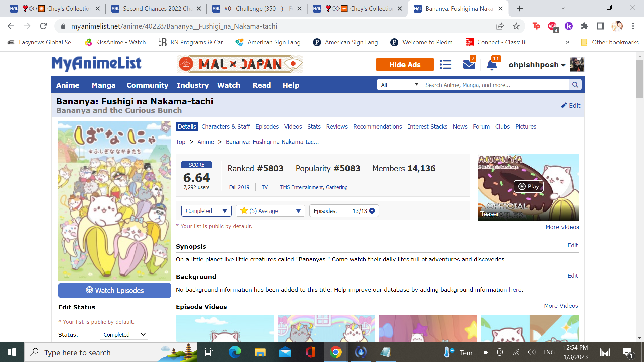Screen dimensions: 644x362
Task: Expand the ohpishhposh user menu
Action: click(x=537, y=65)
